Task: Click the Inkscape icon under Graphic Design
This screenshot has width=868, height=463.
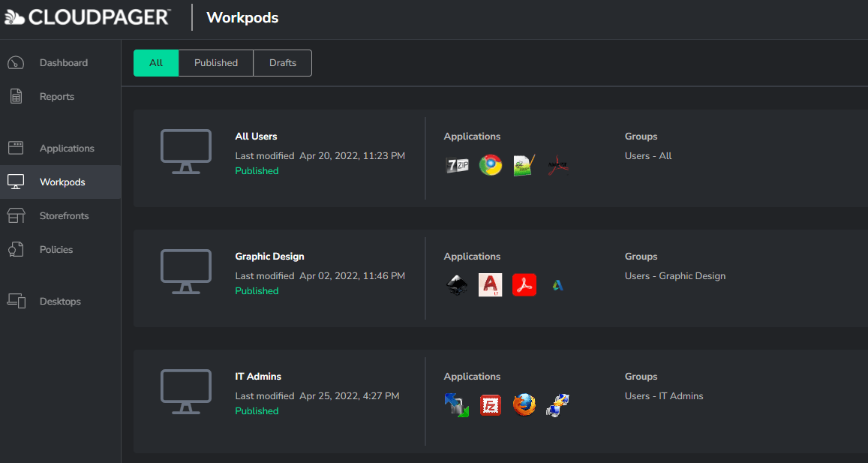Action: point(457,284)
